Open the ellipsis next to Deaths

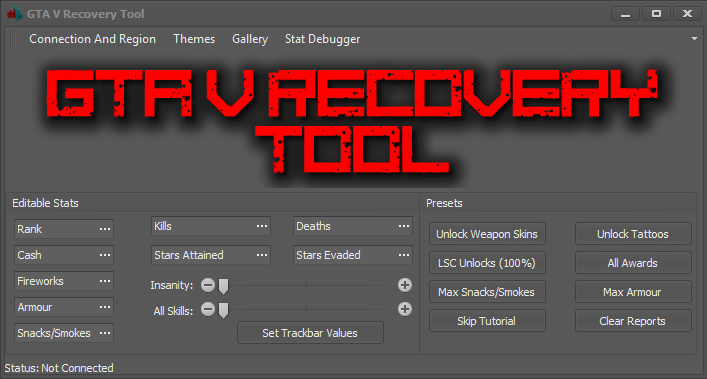pos(404,226)
